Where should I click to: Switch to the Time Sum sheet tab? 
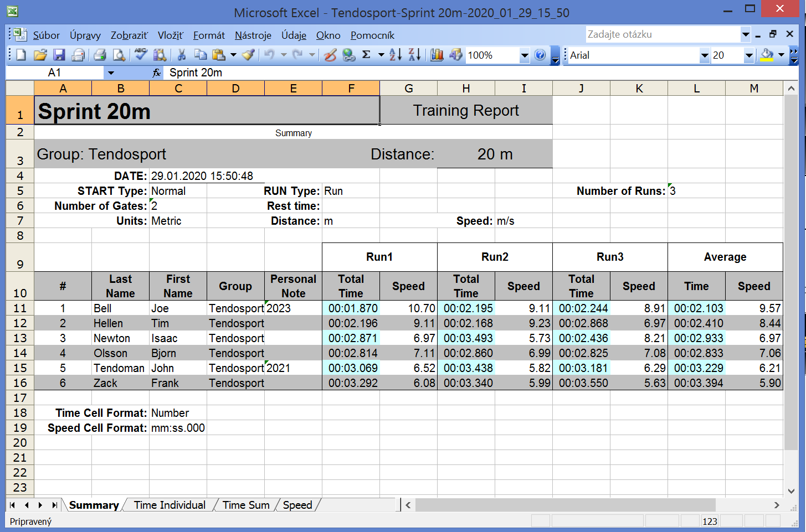246,505
